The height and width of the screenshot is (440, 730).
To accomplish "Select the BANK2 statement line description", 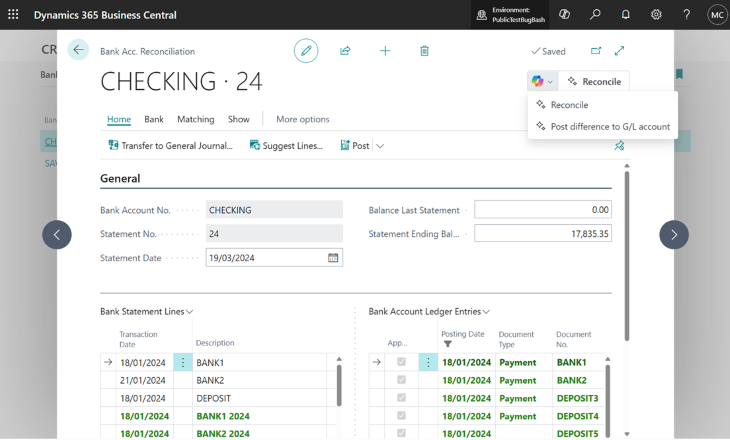I will (x=210, y=380).
